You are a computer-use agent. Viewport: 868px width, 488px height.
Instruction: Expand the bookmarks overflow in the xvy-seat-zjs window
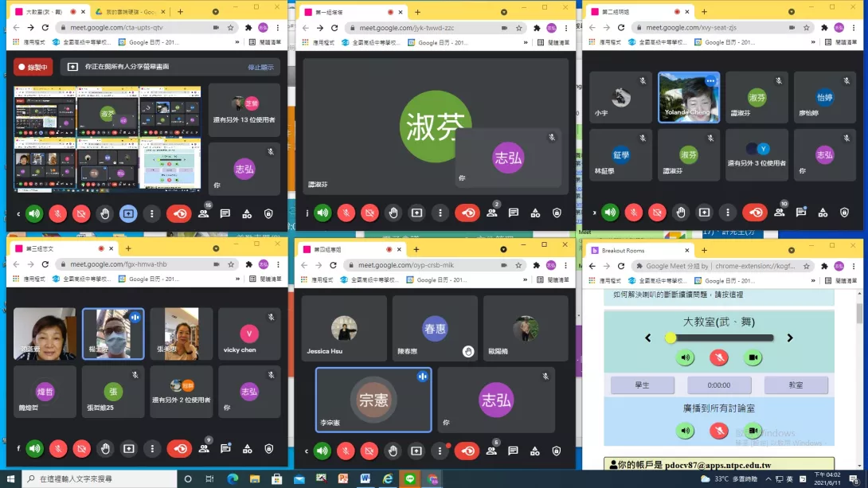click(x=813, y=42)
